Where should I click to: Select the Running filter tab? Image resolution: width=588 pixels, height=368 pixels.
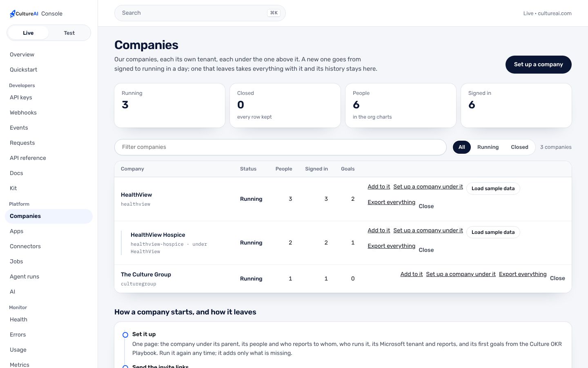click(488, 147)
